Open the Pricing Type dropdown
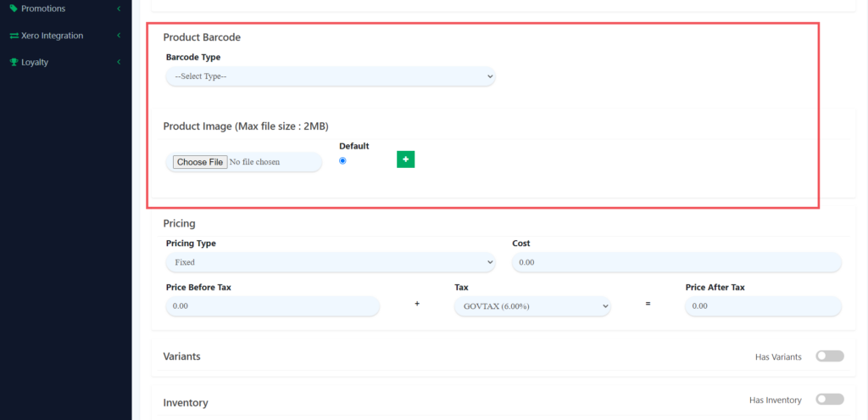 pyautogui.click(x=330, y=262)
